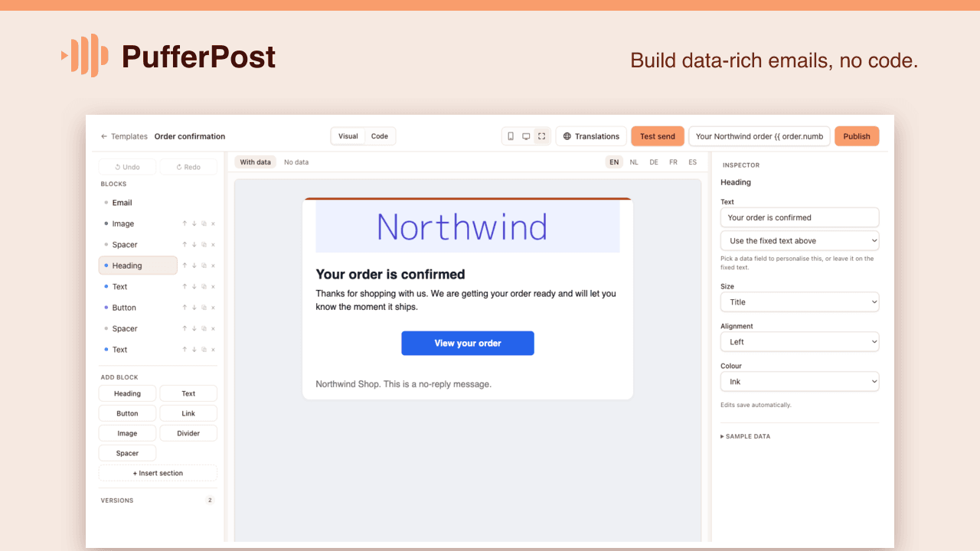Move the Button block down
Viewport: 980px width, 551px height.
pyautogui.click(x=194, y=308)
